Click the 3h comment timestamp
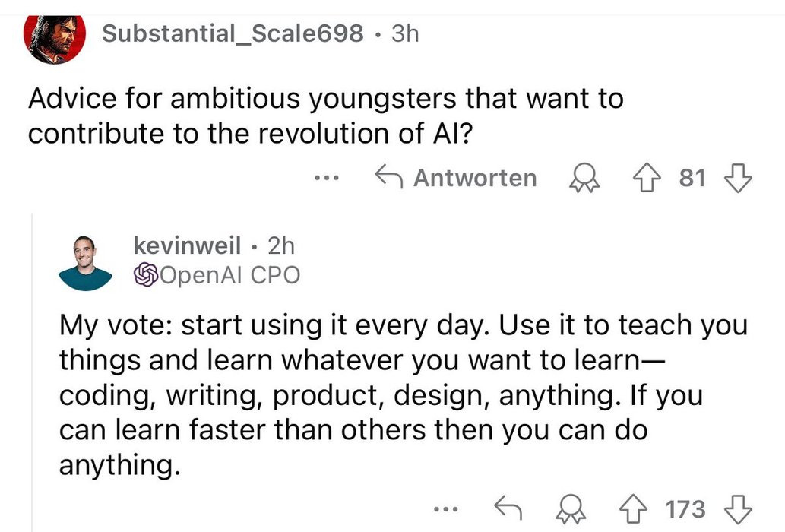This screenshot has height=532, width=785. click(x=404, y=33)
